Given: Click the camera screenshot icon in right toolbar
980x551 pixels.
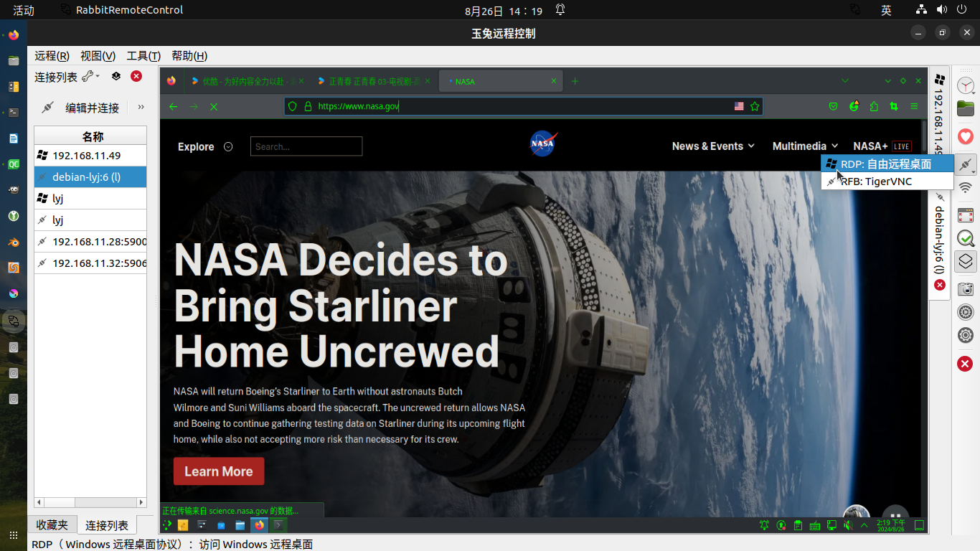Looking at the screenshot, I should click(966, 288).
